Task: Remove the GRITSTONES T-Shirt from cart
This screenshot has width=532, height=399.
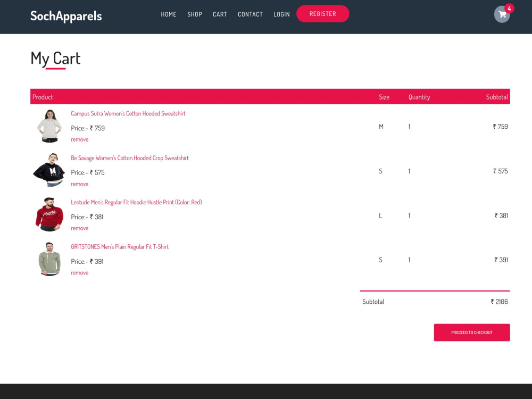Action: [x=79, y=273]
